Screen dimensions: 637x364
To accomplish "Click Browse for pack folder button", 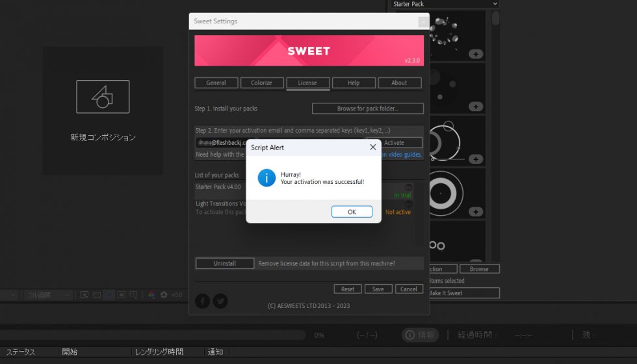I will coord(368,109).
